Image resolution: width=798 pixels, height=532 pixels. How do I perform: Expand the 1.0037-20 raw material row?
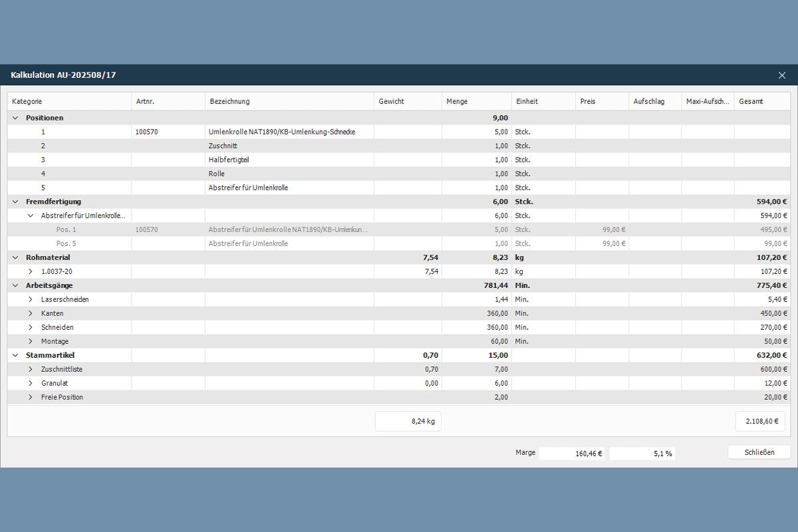click(31, 271)
